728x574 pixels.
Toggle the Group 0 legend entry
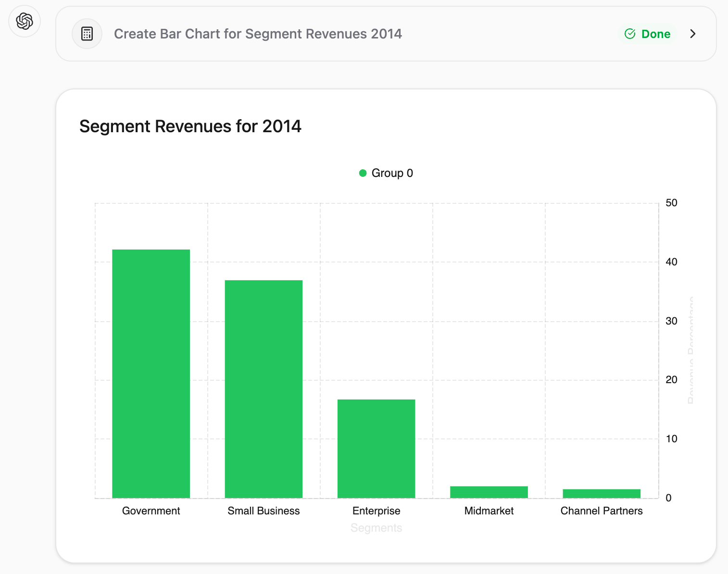[x=386, y=173]
